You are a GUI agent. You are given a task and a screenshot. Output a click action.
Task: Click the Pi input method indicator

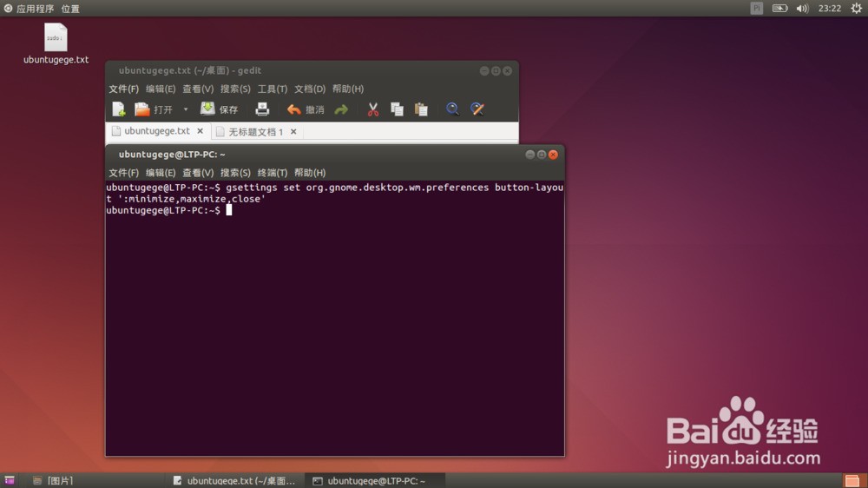tap(756, 8)
